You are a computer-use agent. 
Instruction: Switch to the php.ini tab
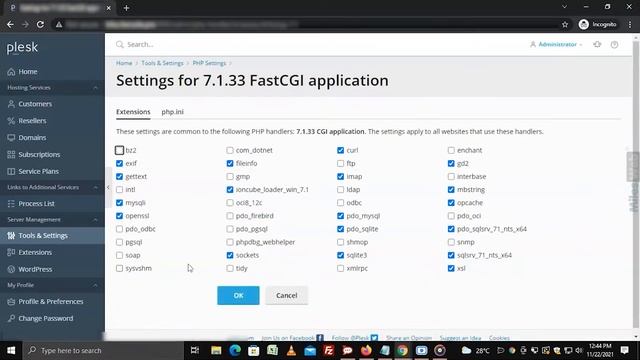172,111
